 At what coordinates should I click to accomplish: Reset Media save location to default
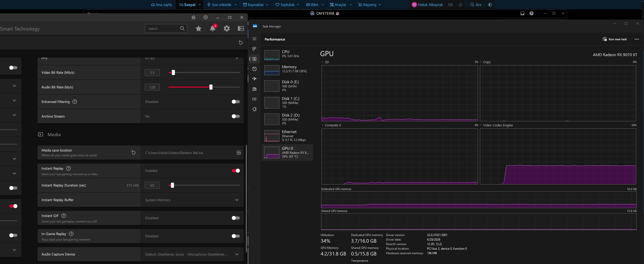(x=134, y=153)
